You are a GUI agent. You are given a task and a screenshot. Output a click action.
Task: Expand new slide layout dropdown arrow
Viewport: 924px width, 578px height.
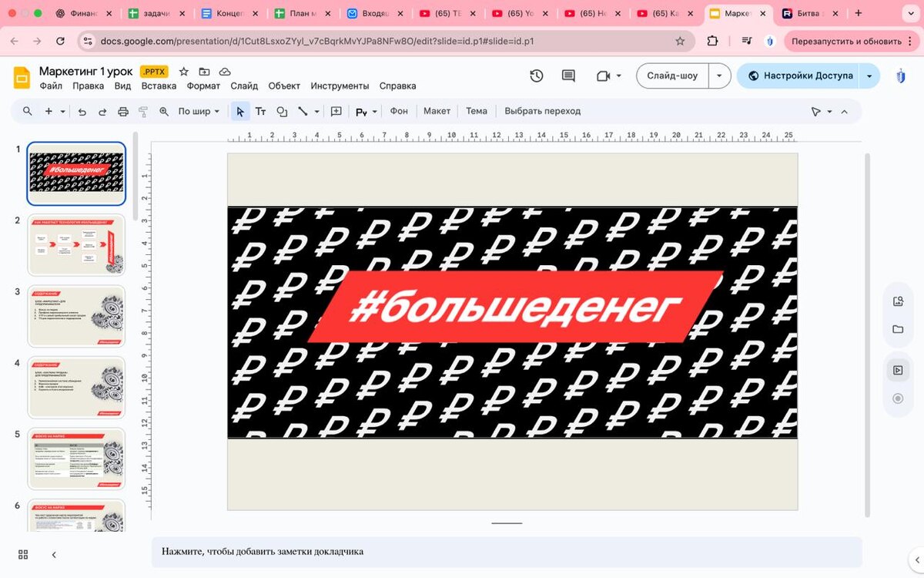coord(62,111)
